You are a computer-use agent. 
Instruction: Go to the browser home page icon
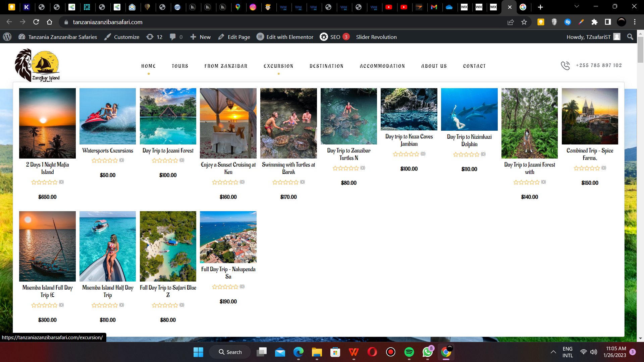point(50,22)
